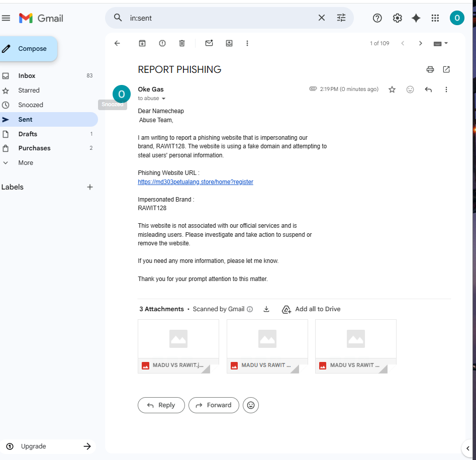Click the Upgrade button
Image resolution: width=476 pixels, height=460 pixels.
(48, 446)
